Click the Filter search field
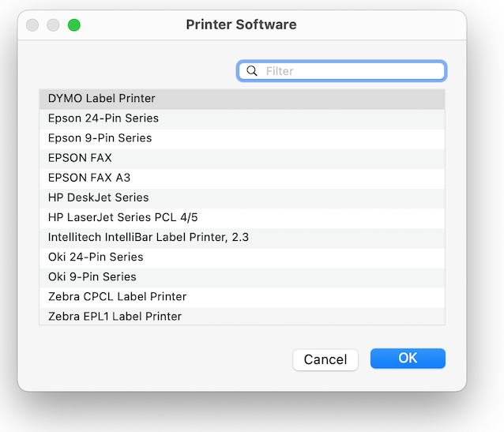This screenshot has height=432, width=504. coord(341,71)
